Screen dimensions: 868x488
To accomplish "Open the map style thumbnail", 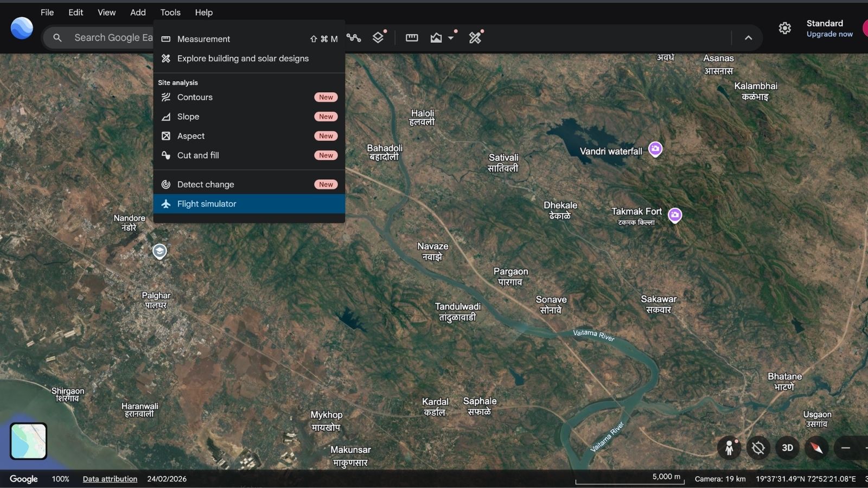I will [28, 441].
